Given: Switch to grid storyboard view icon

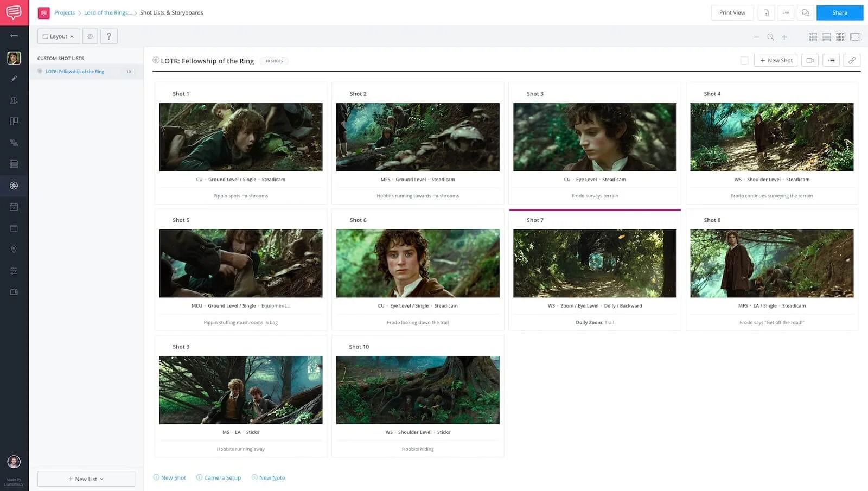Looking at the screenshot, I should coord(840,37).
